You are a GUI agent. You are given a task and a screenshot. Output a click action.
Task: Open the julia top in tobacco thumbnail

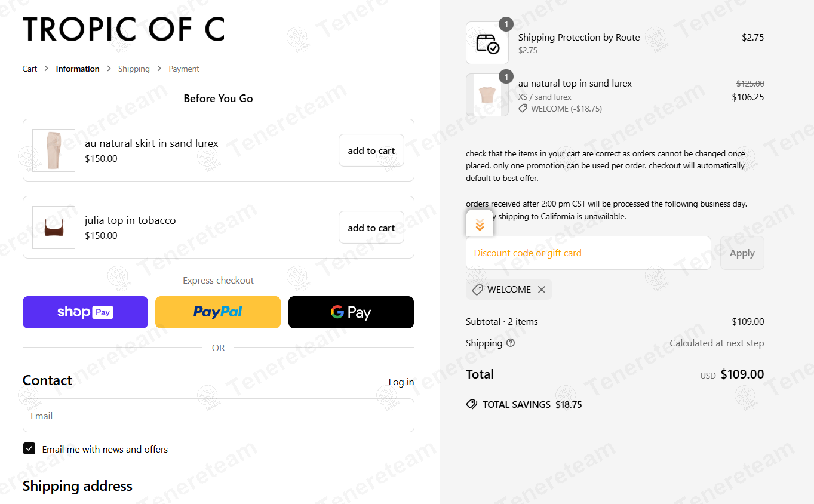(x=54, y=228)
